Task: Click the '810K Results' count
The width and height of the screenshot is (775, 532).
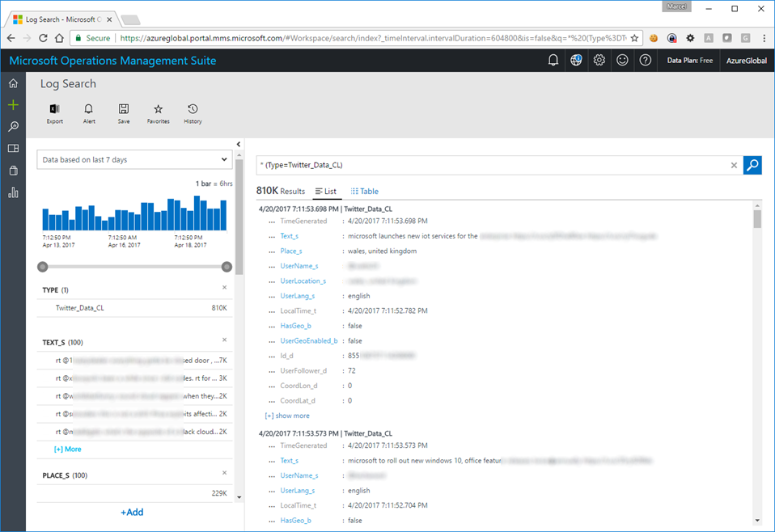Action: [x=281, y=191]
